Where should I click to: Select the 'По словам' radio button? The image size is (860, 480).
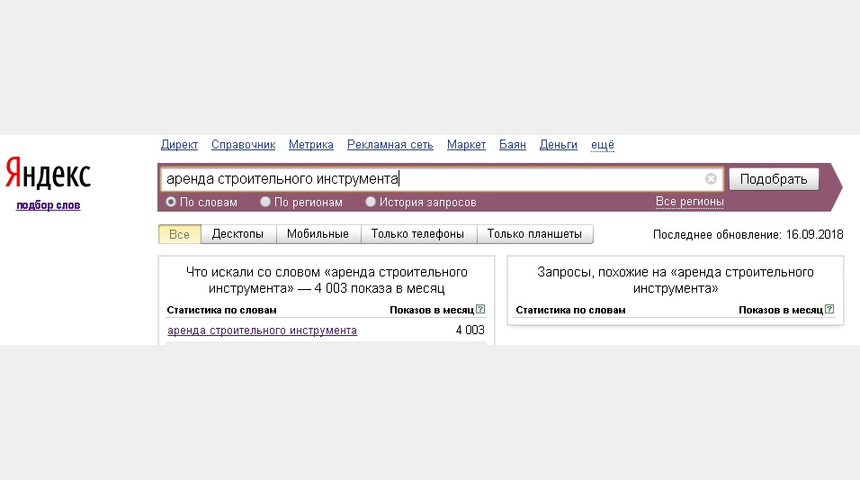click(171, 202)
